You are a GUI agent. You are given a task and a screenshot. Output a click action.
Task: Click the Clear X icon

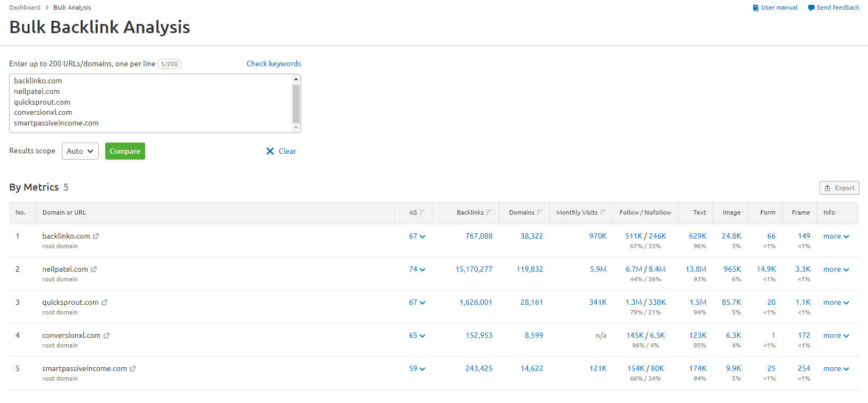pyautogui.click(x=270, y=151)
